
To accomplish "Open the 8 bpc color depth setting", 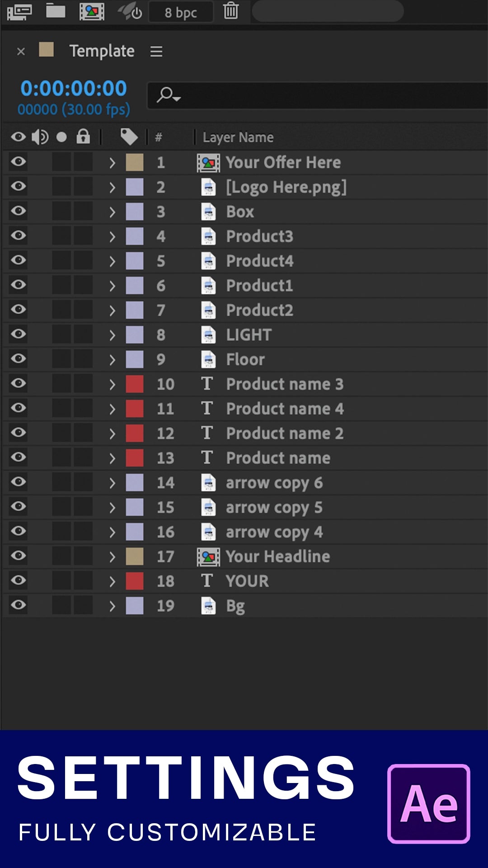I will click(181, 12).
